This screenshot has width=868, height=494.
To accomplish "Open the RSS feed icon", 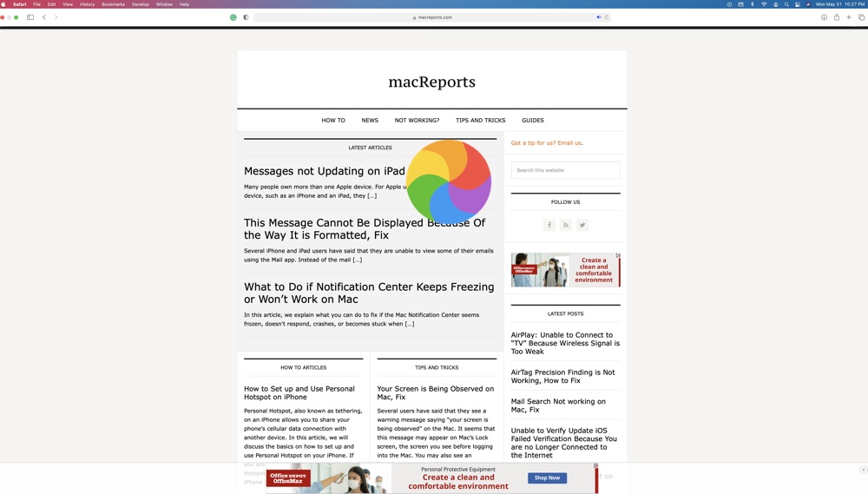I will point(566,225).
